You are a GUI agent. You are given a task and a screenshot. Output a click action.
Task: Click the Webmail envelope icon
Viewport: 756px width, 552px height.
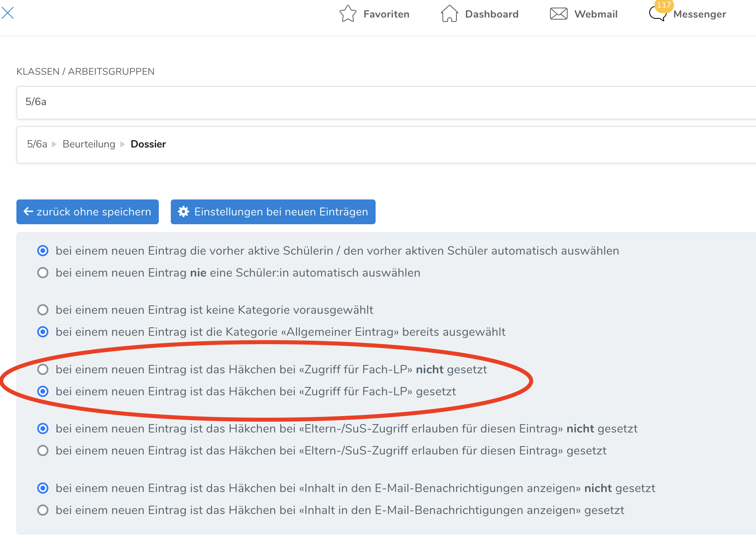click(558, 14)
